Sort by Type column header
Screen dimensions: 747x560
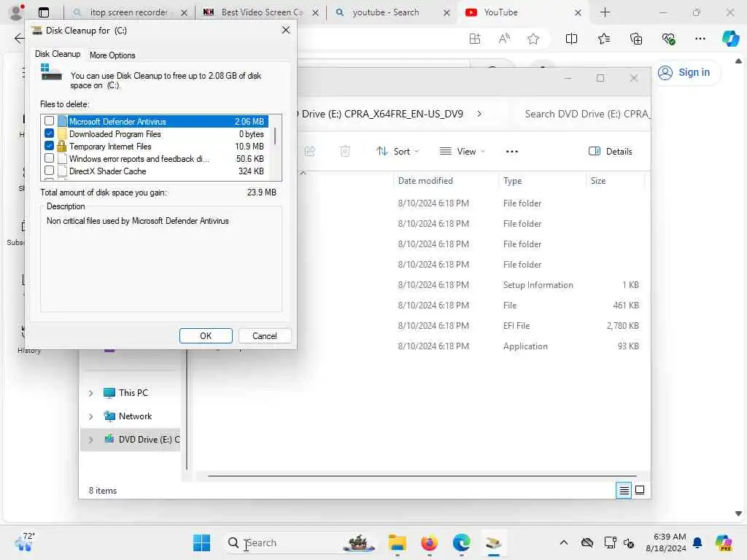[x=513, y=181]
